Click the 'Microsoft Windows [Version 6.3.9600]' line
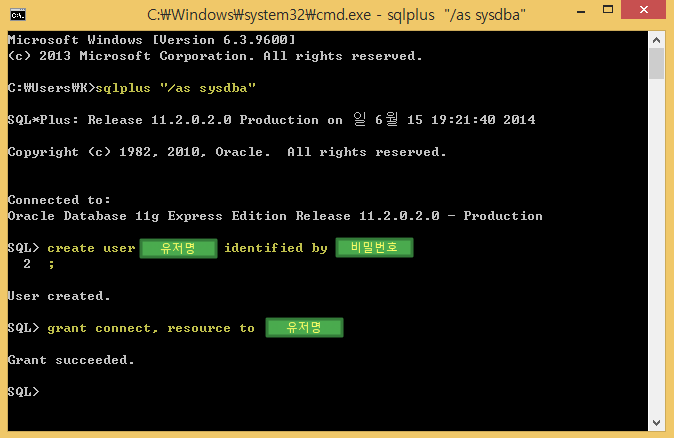This screenshot has width=674, height=438. click(152, 40)
